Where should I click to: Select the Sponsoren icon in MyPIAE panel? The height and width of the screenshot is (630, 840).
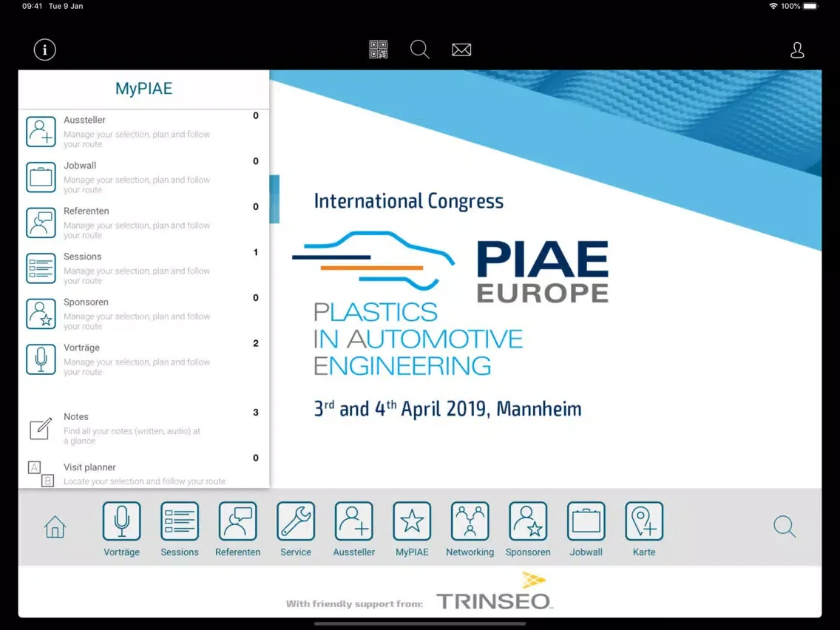coord(41,314)
